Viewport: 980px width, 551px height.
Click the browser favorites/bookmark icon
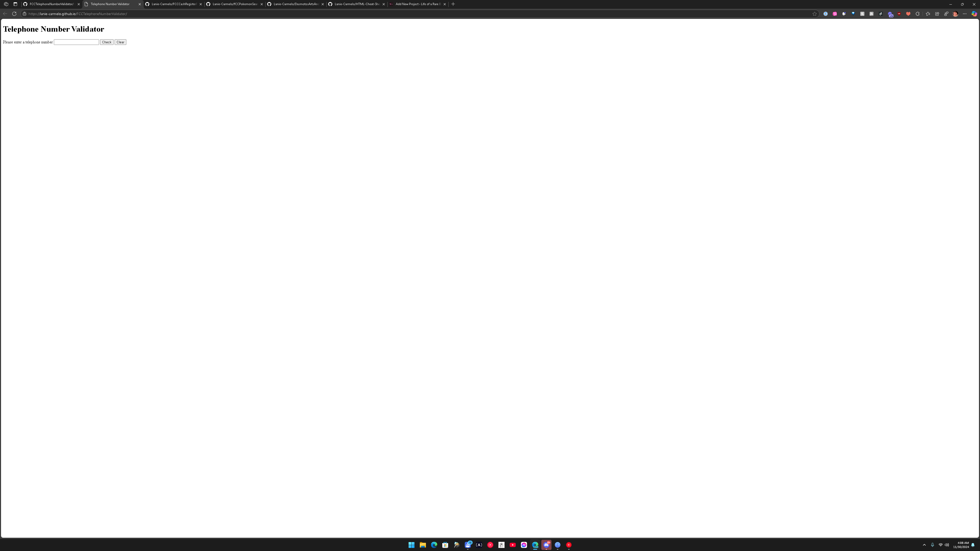tap(814, 14)
